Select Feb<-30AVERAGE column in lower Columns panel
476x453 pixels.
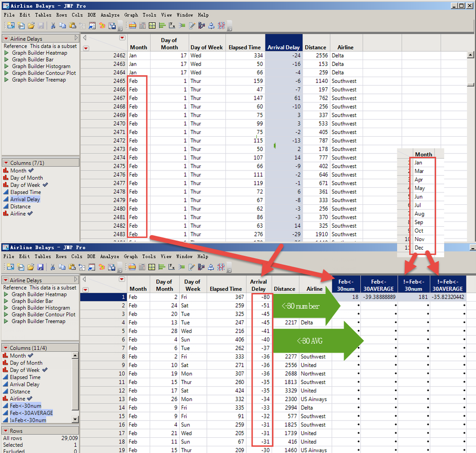31,413
